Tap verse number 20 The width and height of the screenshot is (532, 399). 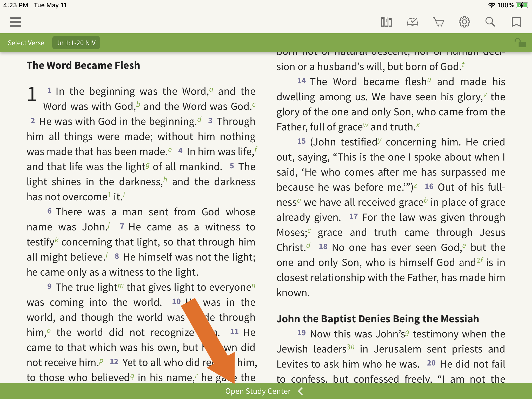click(x=431, y=363)
